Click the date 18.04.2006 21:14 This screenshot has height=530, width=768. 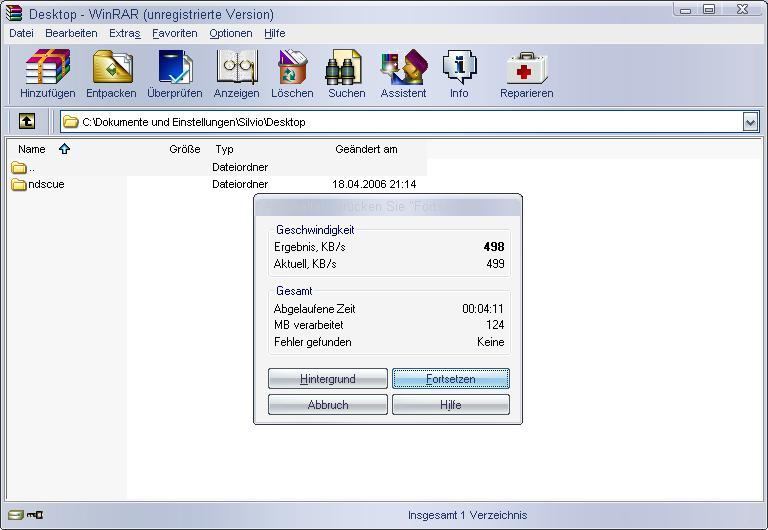374,184
